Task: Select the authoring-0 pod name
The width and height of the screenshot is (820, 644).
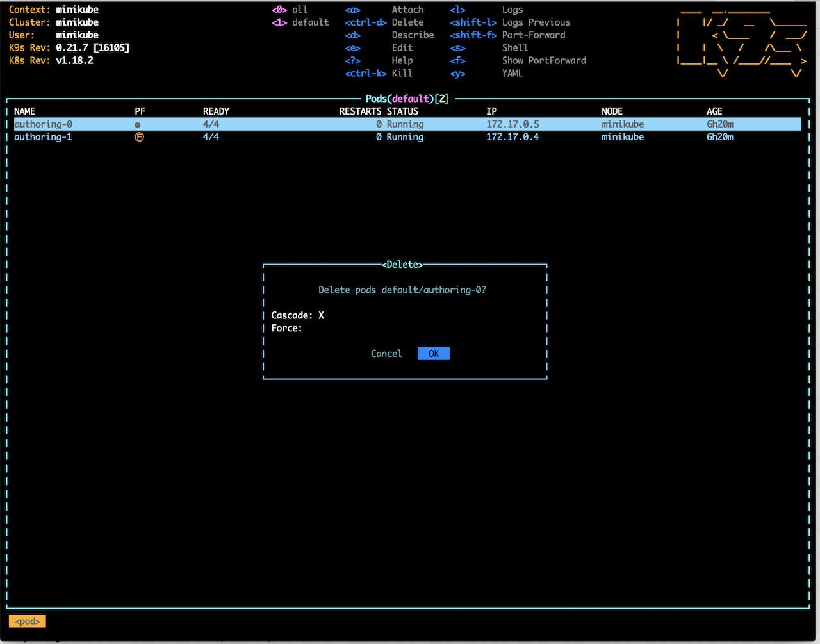Action: [44, 124]
